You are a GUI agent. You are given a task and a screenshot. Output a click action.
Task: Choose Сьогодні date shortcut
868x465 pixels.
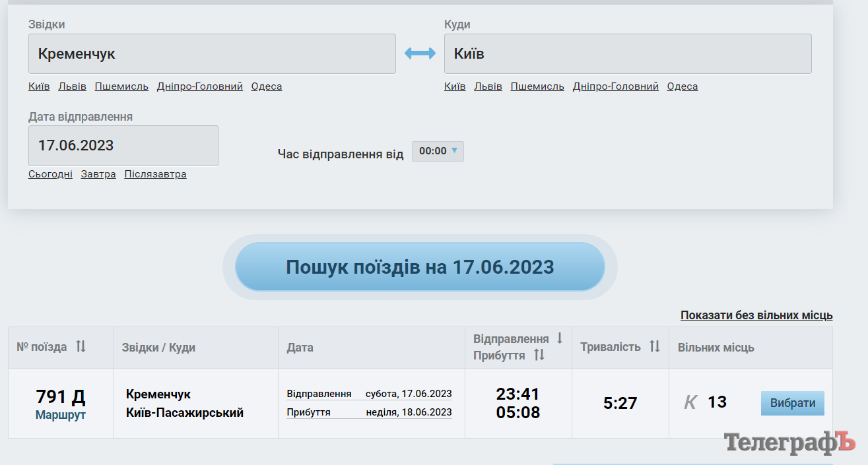click(x=50, y=174)
